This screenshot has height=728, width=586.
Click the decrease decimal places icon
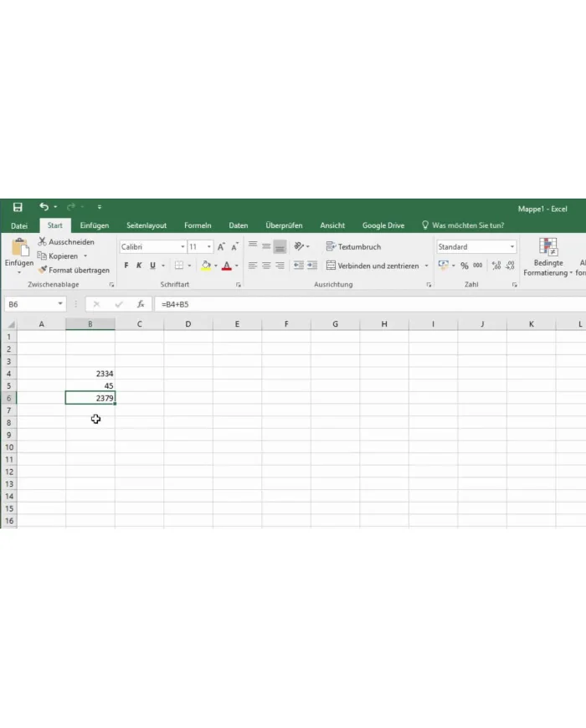click(510, 266)
